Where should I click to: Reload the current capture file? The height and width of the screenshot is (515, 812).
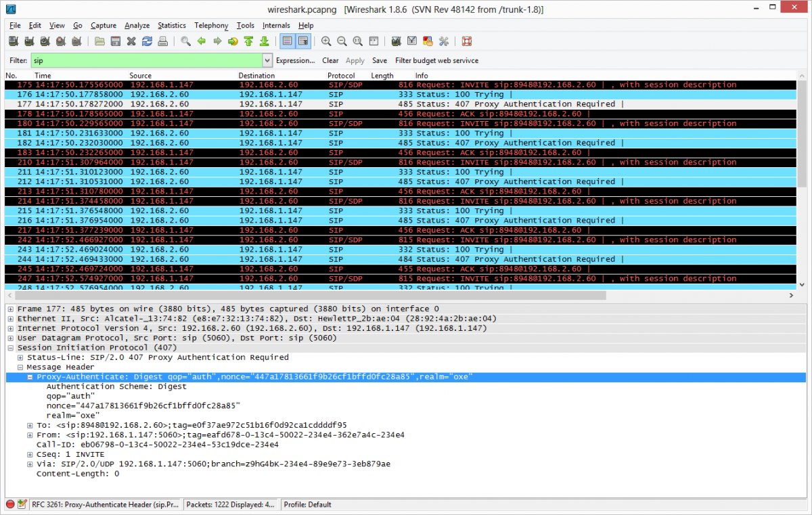click(x=147, y=41)
